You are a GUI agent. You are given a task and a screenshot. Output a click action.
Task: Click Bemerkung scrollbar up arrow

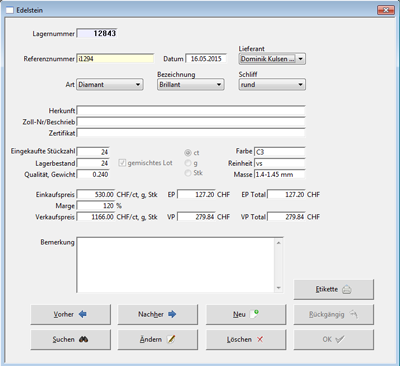click(279, 243)
